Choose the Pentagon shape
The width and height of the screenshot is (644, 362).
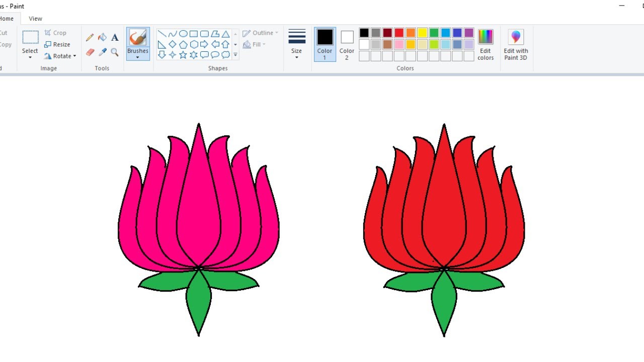coord(183,45)
